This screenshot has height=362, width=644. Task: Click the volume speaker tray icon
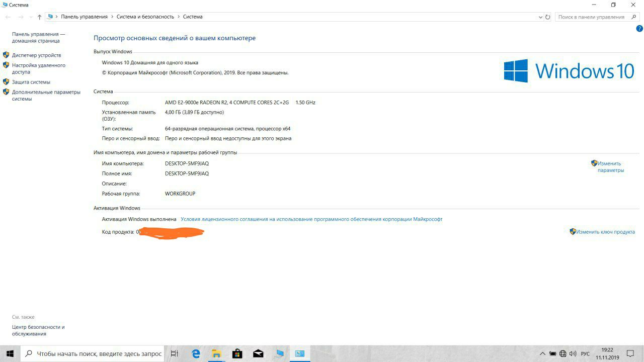573,353
